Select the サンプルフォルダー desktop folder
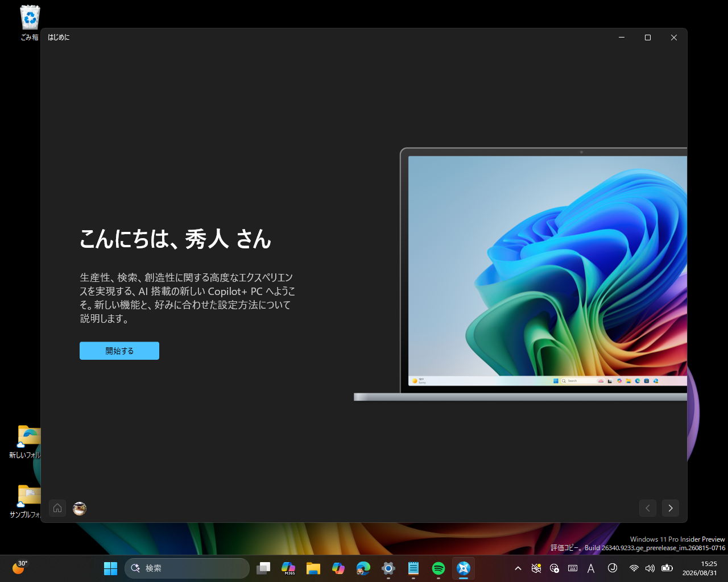This screenshot has height=582, width=728. 26,501
